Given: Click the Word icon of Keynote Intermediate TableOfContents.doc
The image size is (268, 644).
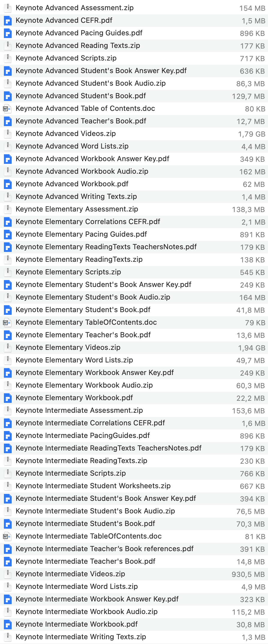Looking at the screenshot, I should [7, 536].
